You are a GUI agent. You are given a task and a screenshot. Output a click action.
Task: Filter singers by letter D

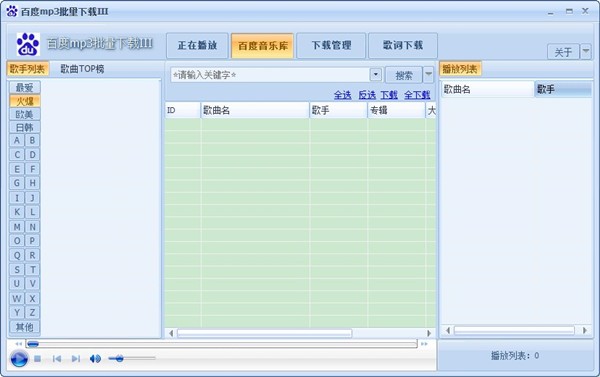pos(33,155)
